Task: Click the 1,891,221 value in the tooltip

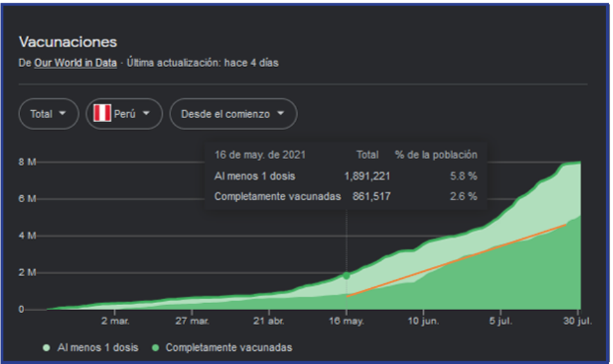Action: tap(367, 176)
